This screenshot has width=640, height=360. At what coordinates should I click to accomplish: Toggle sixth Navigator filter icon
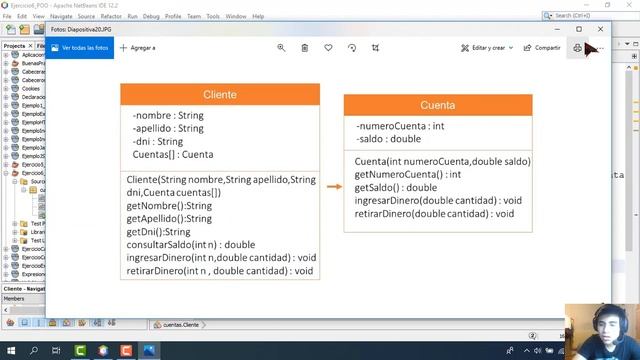(x=82, y=323)
